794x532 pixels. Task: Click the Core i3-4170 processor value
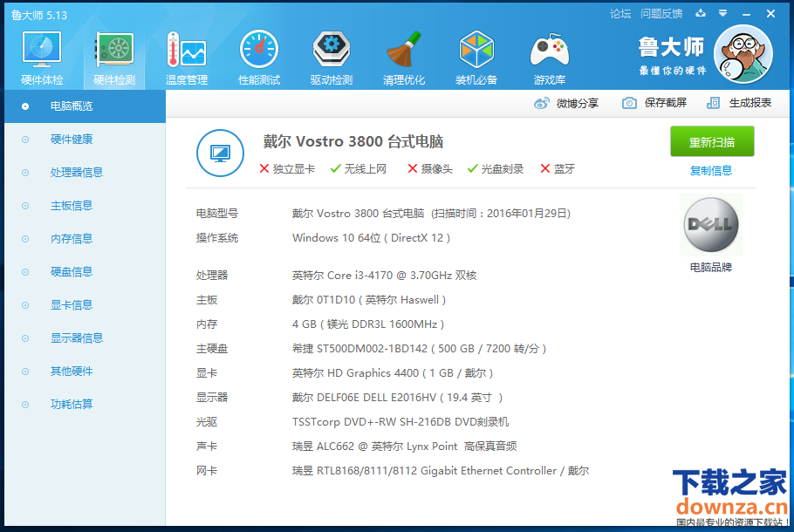pos(384,276)
